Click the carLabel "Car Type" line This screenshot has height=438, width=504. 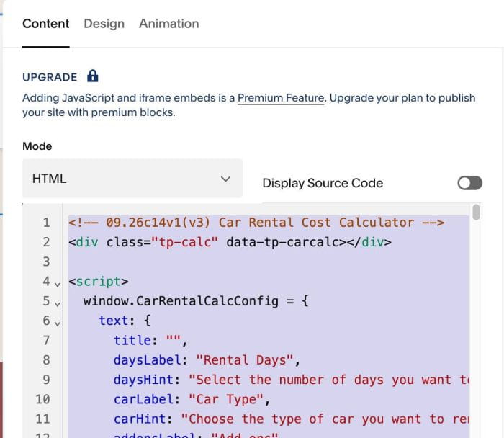[x=192, y=399]
